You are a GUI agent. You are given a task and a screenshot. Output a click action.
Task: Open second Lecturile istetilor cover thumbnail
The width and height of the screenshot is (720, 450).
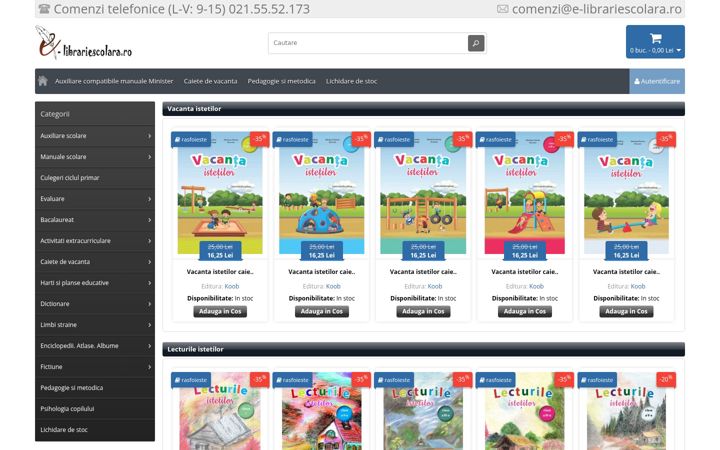click(321, 411)
